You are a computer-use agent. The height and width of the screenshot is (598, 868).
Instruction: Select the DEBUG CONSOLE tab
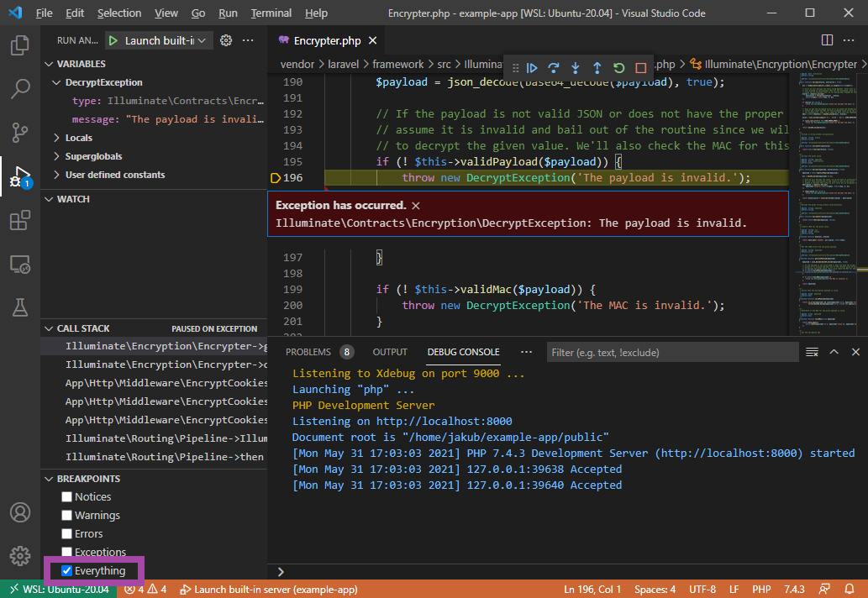click(x=463, y=353)
